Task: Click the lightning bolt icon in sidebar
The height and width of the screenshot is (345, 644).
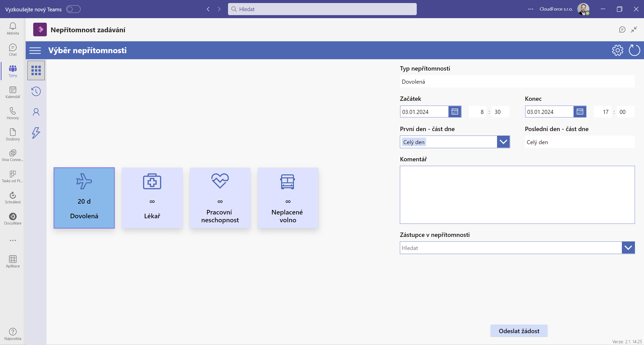Action: (x=36, y=133)
